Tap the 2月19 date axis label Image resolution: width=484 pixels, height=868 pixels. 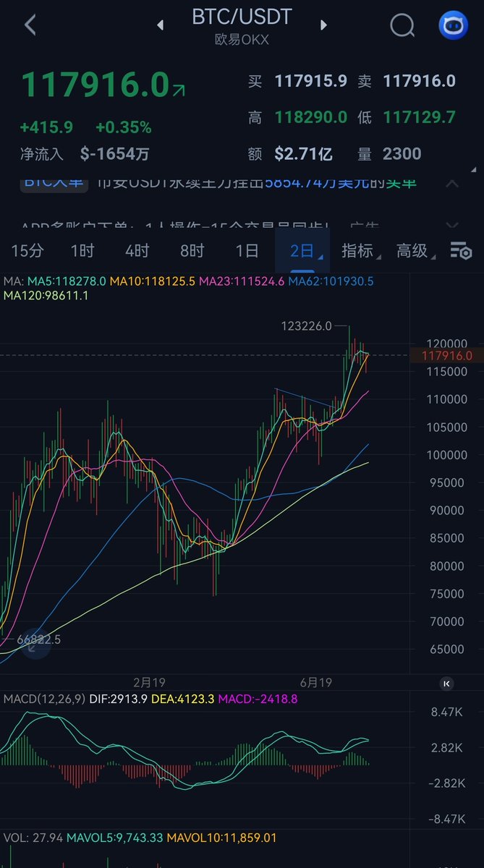coord(150,682)
